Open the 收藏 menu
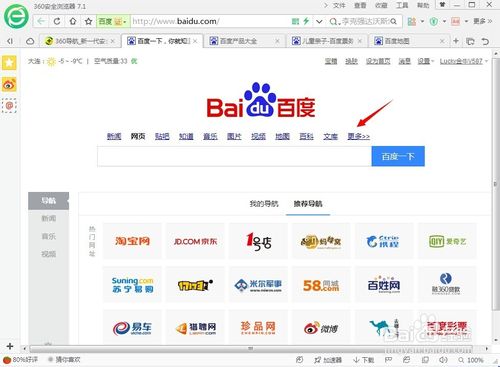The width and height of the screenshot is (500, 367). pyautogui.click(x=381, y=5)
